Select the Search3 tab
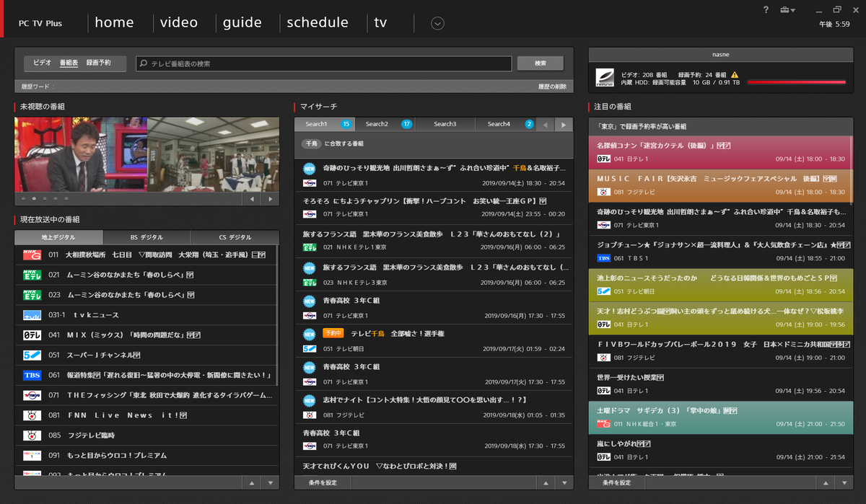The width and height of the screenshot is (866, 504). click(445, 124)
